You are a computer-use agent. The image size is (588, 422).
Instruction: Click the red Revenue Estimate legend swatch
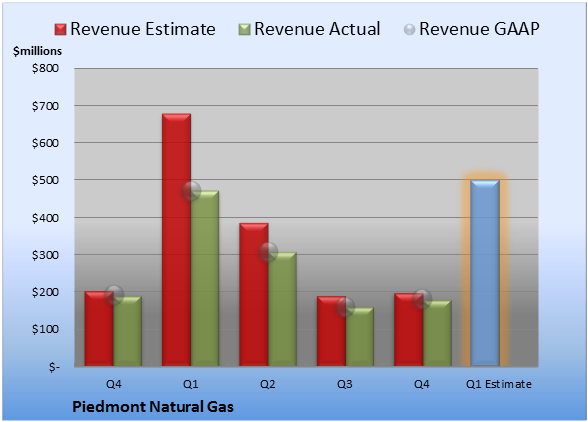60,30
